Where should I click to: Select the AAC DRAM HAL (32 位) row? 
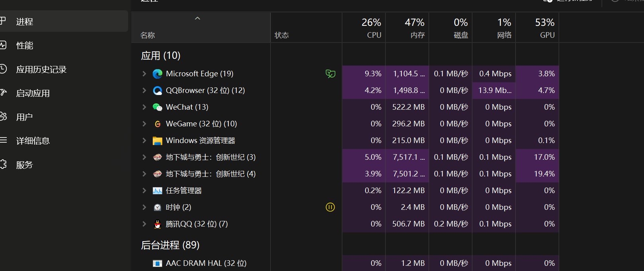click(345, 263)
